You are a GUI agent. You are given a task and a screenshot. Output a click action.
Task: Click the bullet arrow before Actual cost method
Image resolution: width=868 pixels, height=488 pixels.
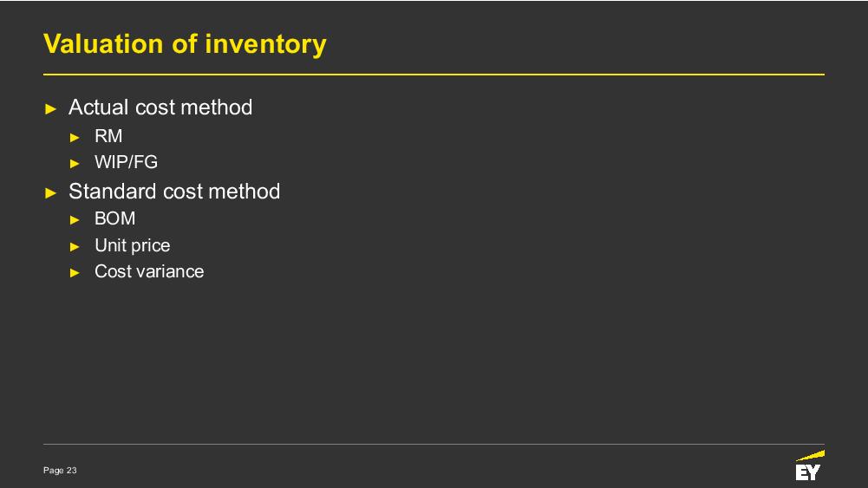click(50, 108)
